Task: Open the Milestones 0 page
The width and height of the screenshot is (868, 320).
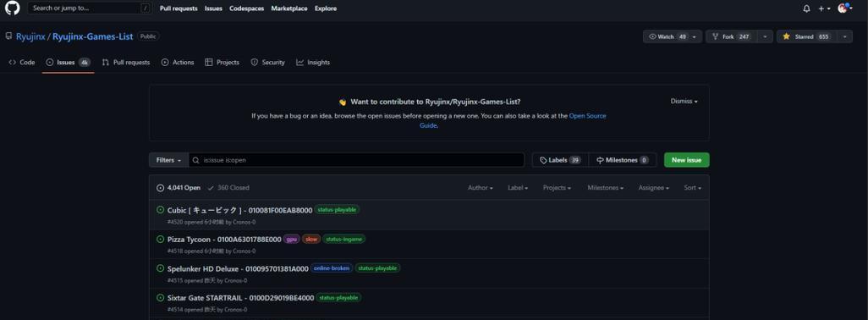Action: (x=623, y=160)
